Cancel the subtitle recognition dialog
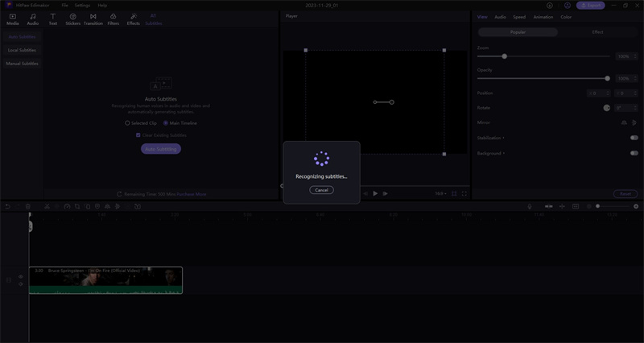Image resolution: width=644 pixels, height=343 pixels. point(321,190)
